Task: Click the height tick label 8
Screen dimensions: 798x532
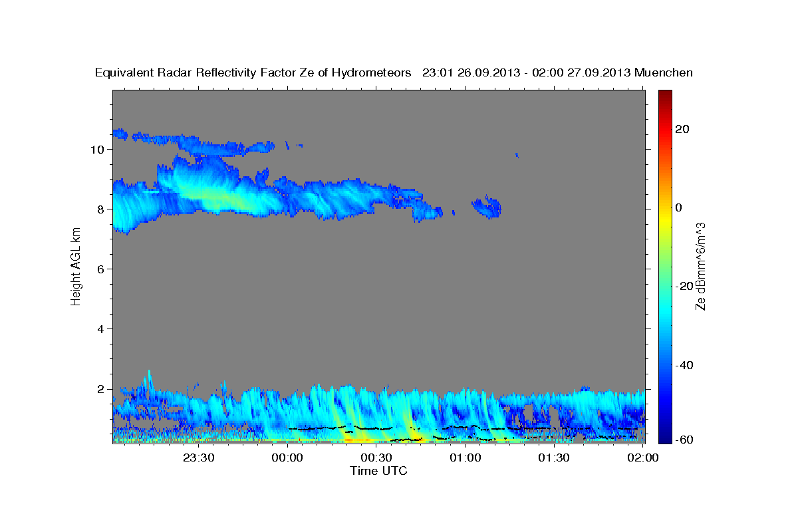Action: pos(102,209)
